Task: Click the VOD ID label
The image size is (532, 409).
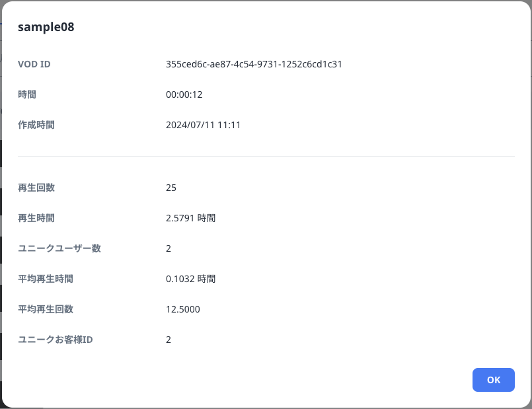Action: [x=34, y=64]
